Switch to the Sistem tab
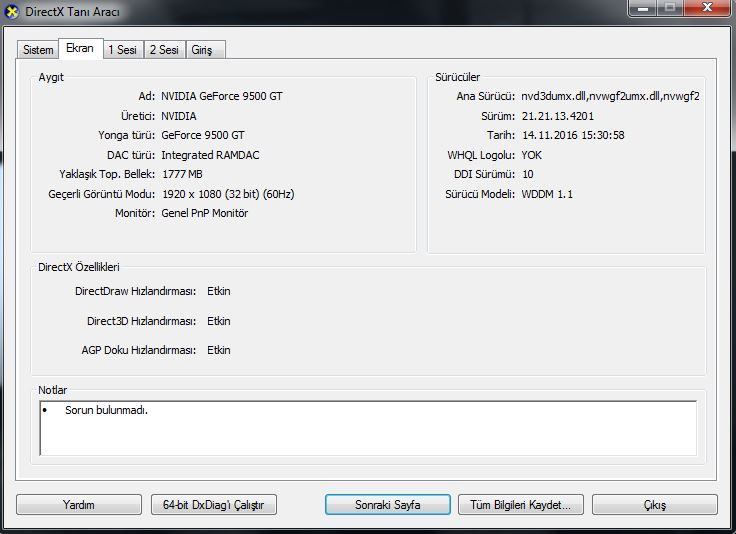The image size is (736, 534). (x=38, y=50)
